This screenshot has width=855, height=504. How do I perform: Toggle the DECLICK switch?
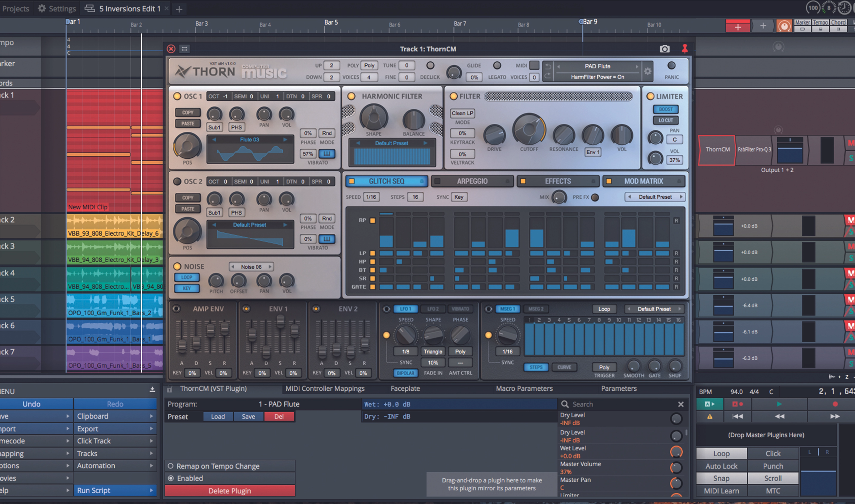pyautogui.click(x=430, y=65)
